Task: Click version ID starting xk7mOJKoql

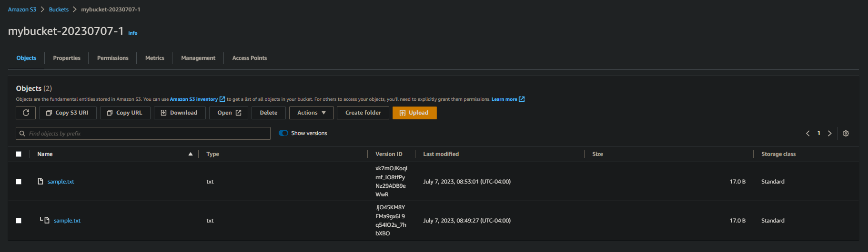Action: pos(391,181)
